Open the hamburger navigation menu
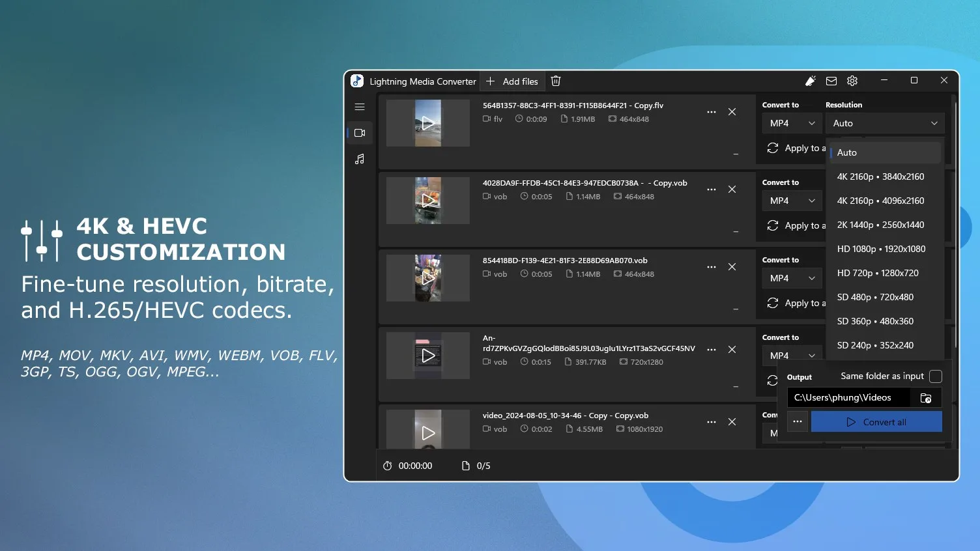This screenshot has width=980, height=551. [x=360, y=107]
